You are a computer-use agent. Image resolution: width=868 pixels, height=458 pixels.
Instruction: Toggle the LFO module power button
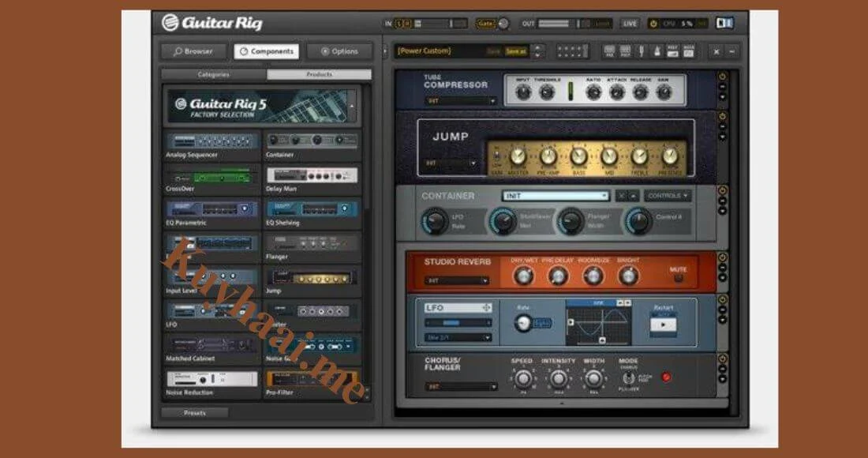pos(722,299)
